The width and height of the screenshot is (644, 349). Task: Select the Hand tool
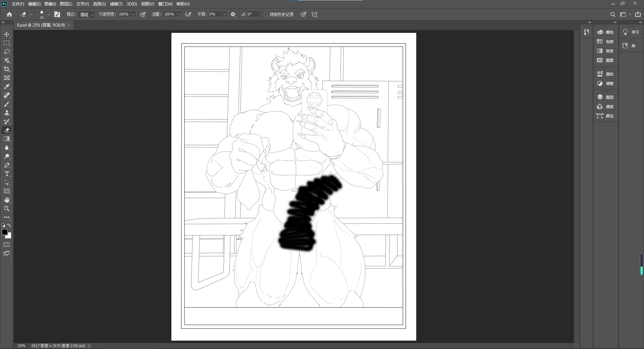click(x=7, y=200)
